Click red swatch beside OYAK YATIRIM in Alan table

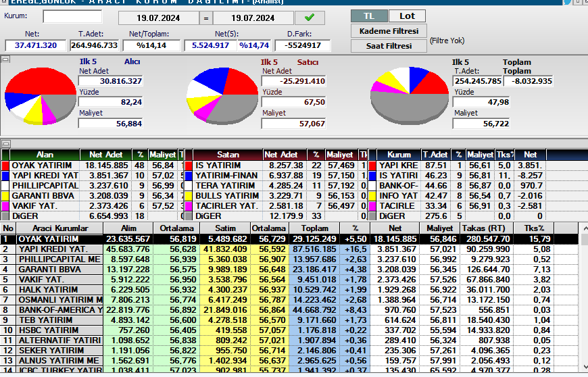pos(5,166)
